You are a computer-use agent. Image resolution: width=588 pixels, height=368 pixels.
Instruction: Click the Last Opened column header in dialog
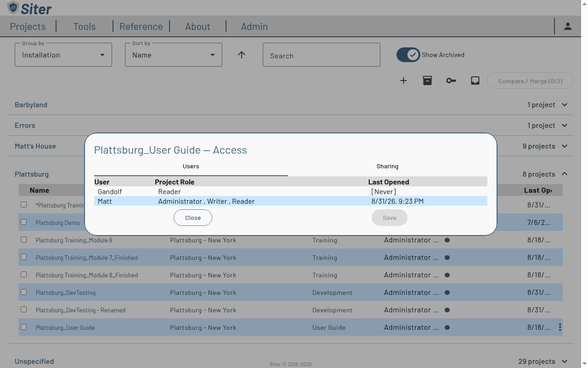point(389,182)
